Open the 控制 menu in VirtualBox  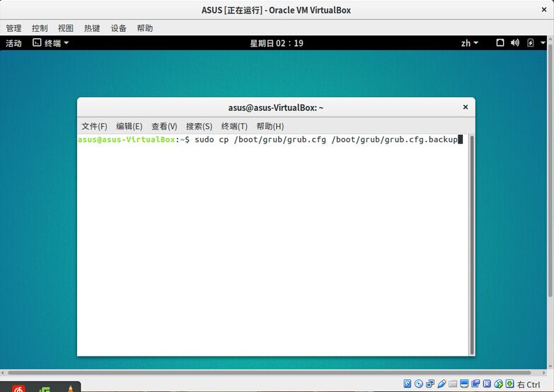tap(40, 28)
